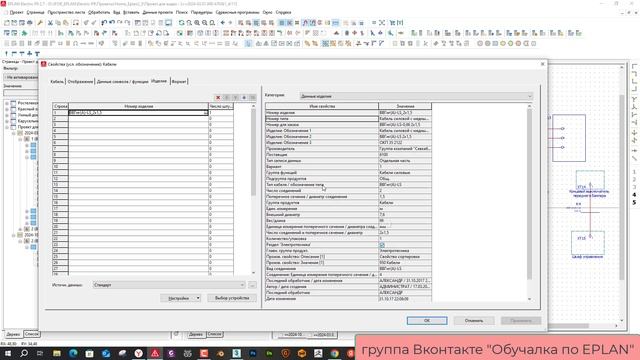The image size is (640, 360).
Task: Click the undo arrow toolbar icon
Action: coord(104,23)
